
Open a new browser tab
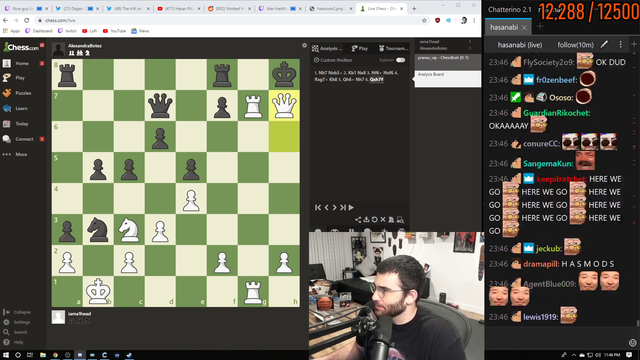point(414,9)
